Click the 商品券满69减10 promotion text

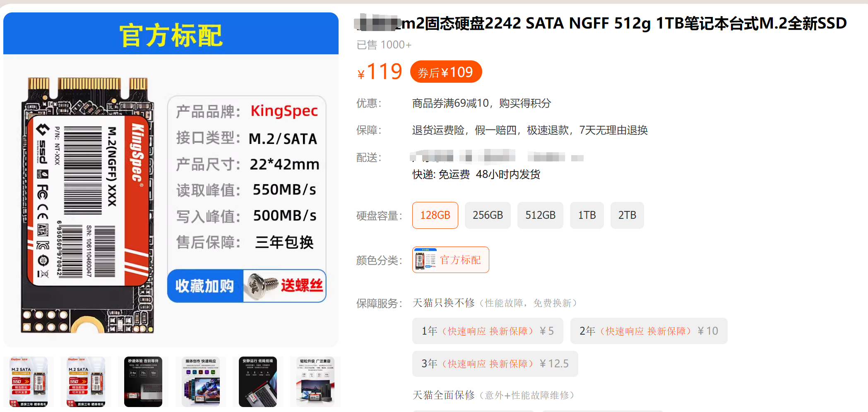(x=450, y=103)
